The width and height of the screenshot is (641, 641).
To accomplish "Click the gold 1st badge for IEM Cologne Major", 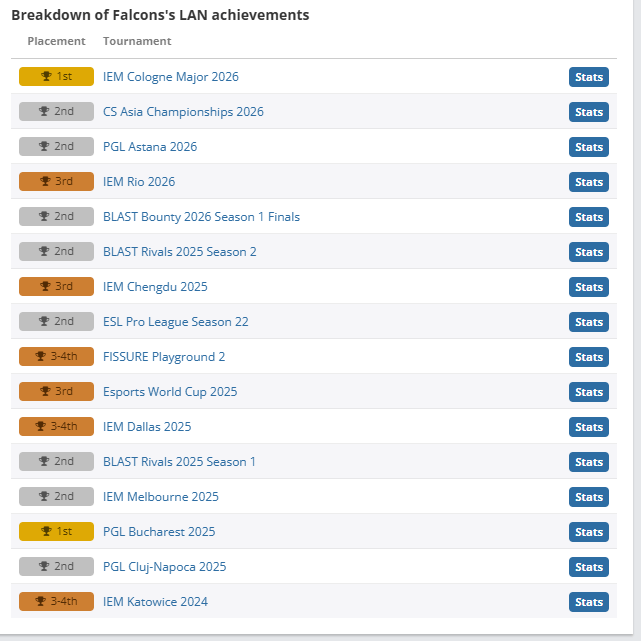I will [x=56, y=76].
